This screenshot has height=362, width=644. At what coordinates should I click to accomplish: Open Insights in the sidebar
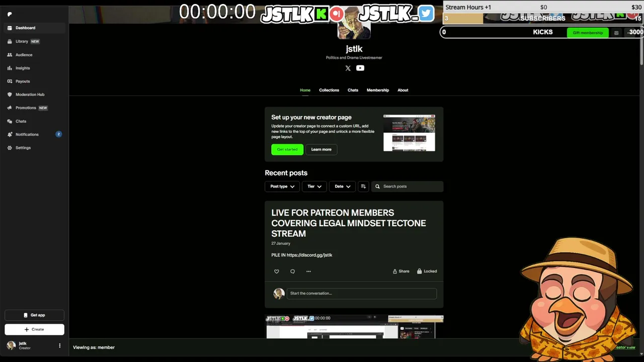[x=34, y=68]
